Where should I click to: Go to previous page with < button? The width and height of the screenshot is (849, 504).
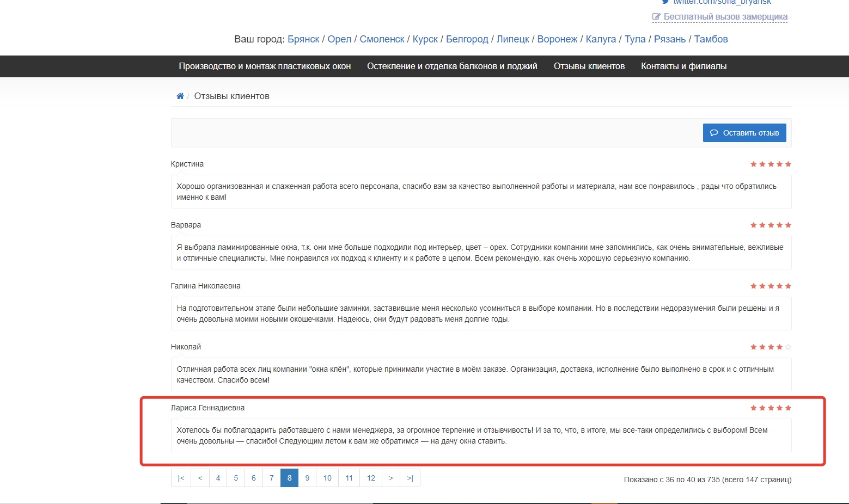pyautogui.click(x=200, y=478)
